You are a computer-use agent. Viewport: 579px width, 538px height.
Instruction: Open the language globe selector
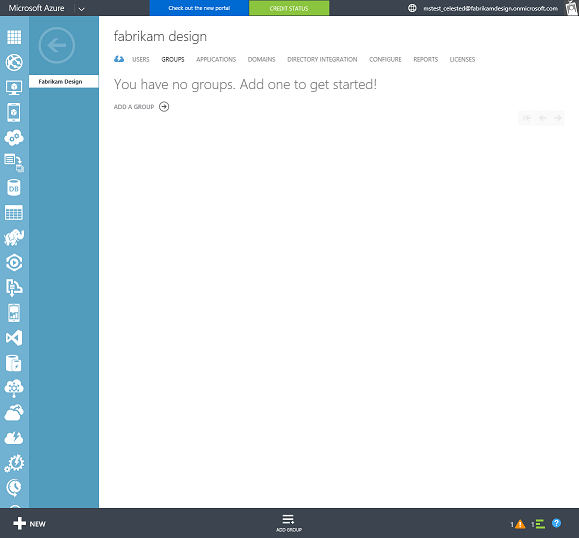412,8
